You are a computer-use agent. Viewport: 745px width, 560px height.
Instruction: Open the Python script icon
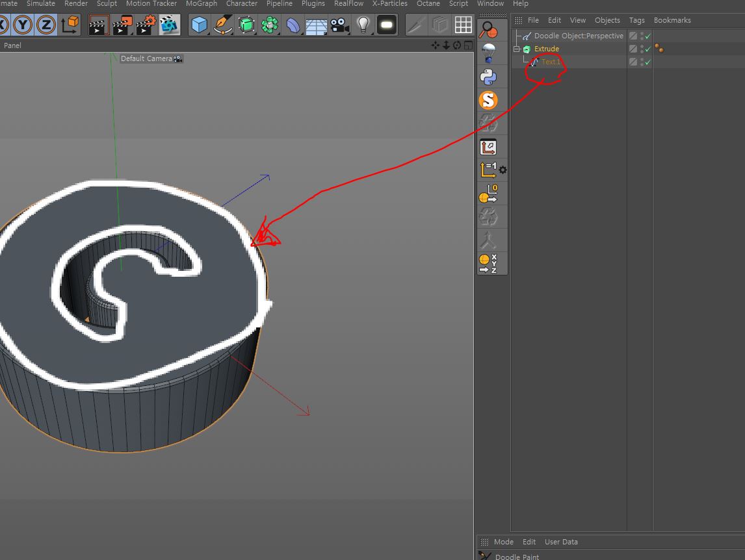pos(488,77)
